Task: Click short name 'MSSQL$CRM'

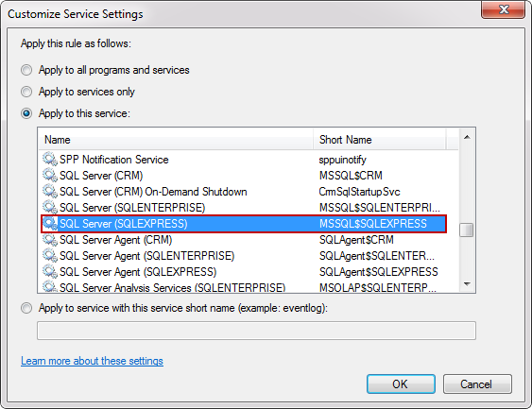Action: coord(351,176)
